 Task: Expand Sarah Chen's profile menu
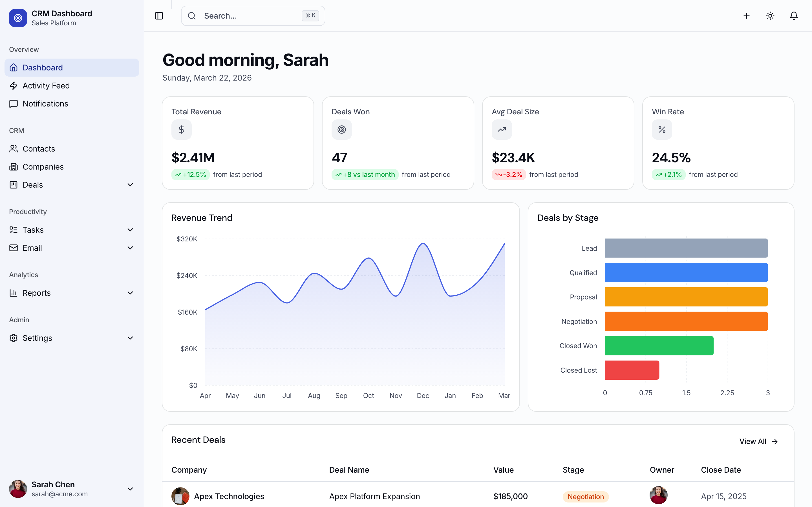(130, 489)
